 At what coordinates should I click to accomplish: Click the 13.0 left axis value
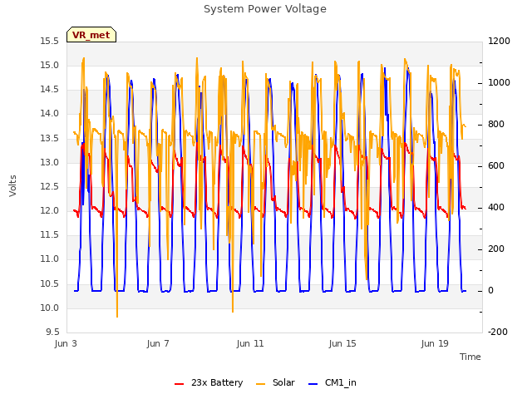[x=50, y=162]
